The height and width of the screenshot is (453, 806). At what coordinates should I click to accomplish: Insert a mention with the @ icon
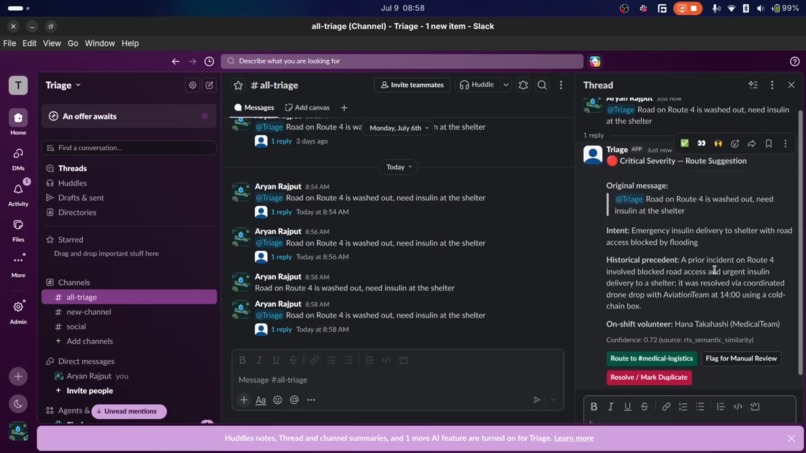[294, 400]
